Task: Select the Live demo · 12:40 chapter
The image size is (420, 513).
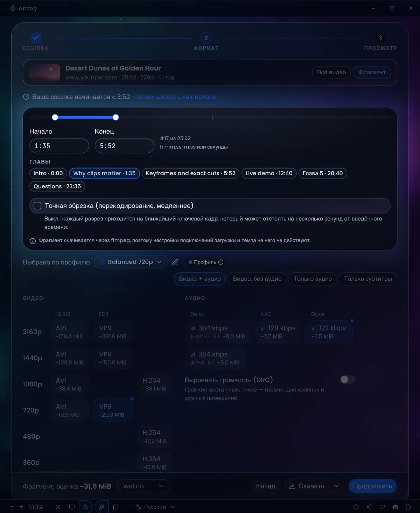Action: [x=269, y=173]
